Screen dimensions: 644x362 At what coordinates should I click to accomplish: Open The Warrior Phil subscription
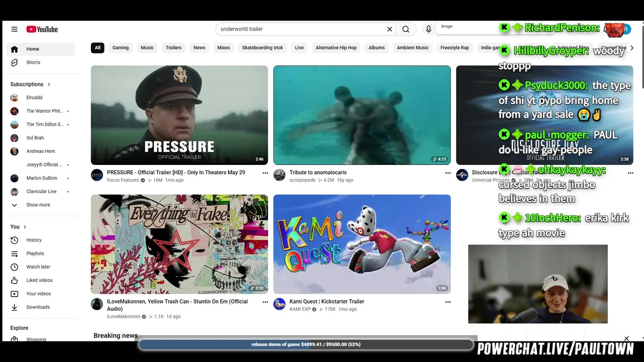click(40, 111)
